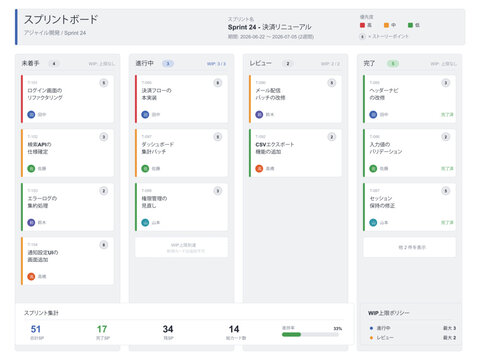Click orange avatar on 通知設定UIの画面追加 card
This screenshot has width=480, height=360.
click(x=31, y=276)
